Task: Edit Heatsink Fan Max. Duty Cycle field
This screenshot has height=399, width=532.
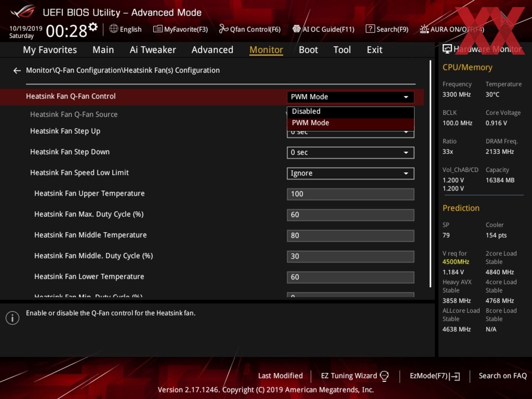Action: (350, 215)
